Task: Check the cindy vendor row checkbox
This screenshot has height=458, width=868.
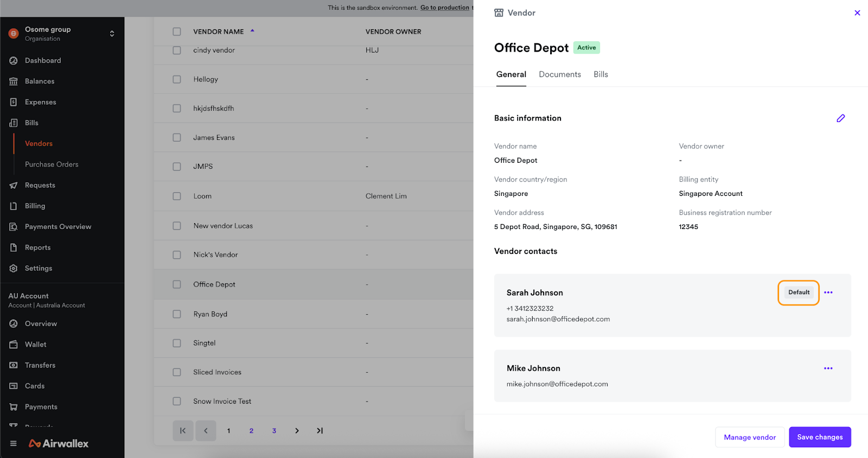Action: pos(177,50)
